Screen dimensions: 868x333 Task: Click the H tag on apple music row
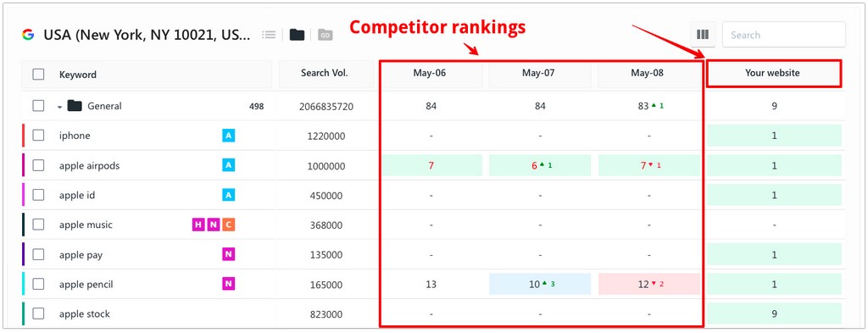click(198, 225)
